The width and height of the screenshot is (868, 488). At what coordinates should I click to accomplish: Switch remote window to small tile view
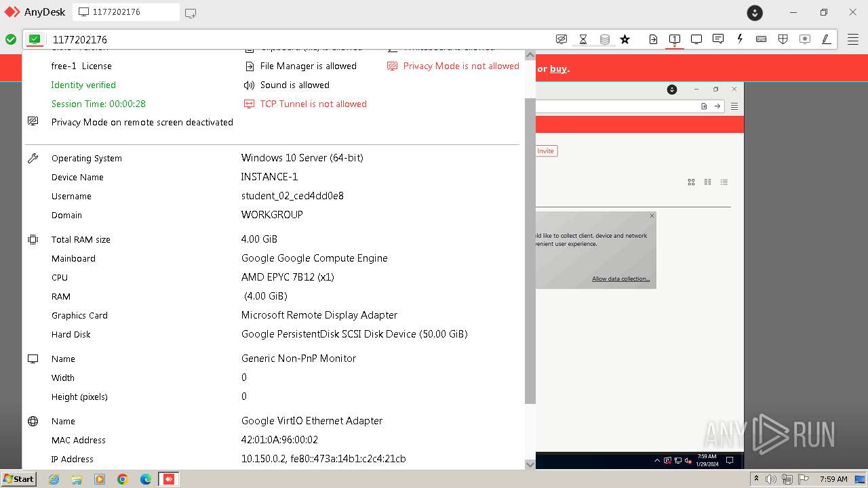[708, 182]
